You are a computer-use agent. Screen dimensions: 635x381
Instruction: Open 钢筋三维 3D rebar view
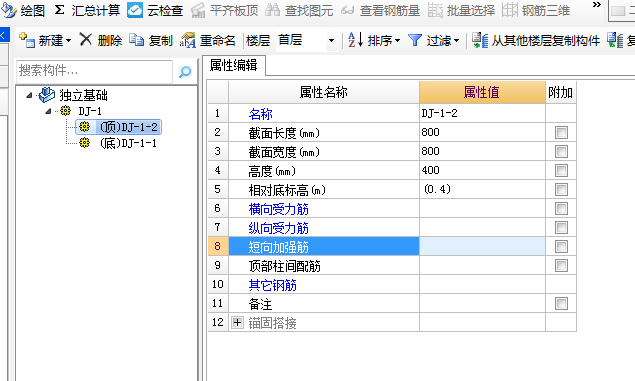(536, 11)
